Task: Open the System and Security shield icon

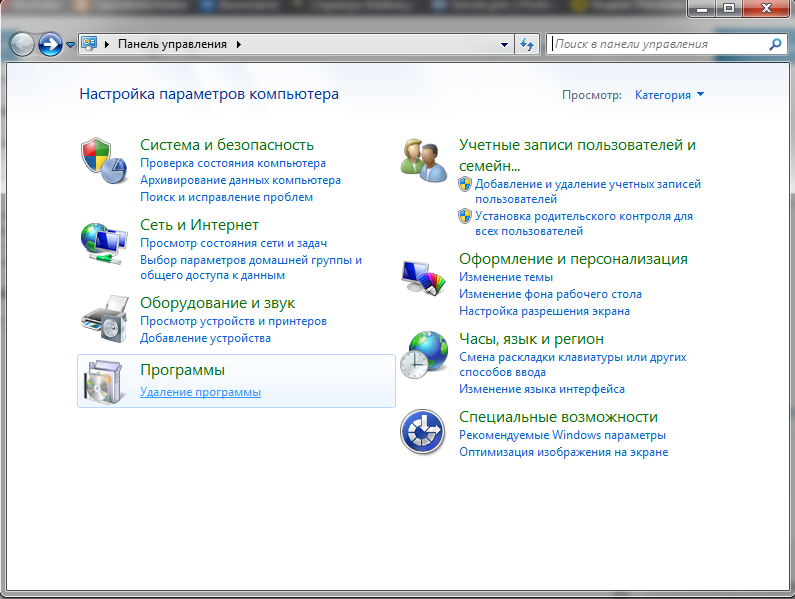Action: tap(104, 160)
